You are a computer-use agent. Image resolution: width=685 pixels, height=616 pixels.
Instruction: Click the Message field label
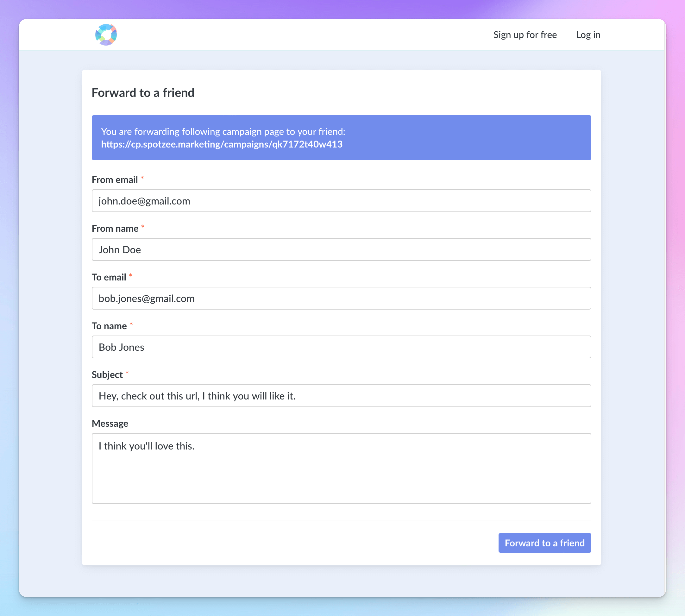pyautogui.click(x=110, y=424)
